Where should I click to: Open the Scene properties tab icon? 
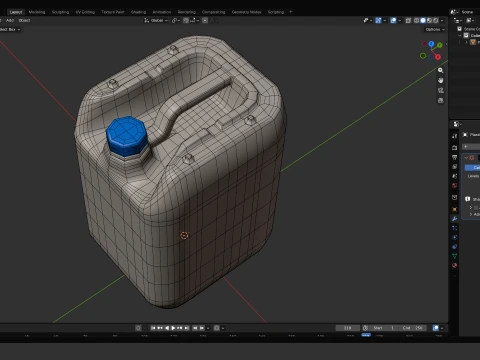point(455,176)
